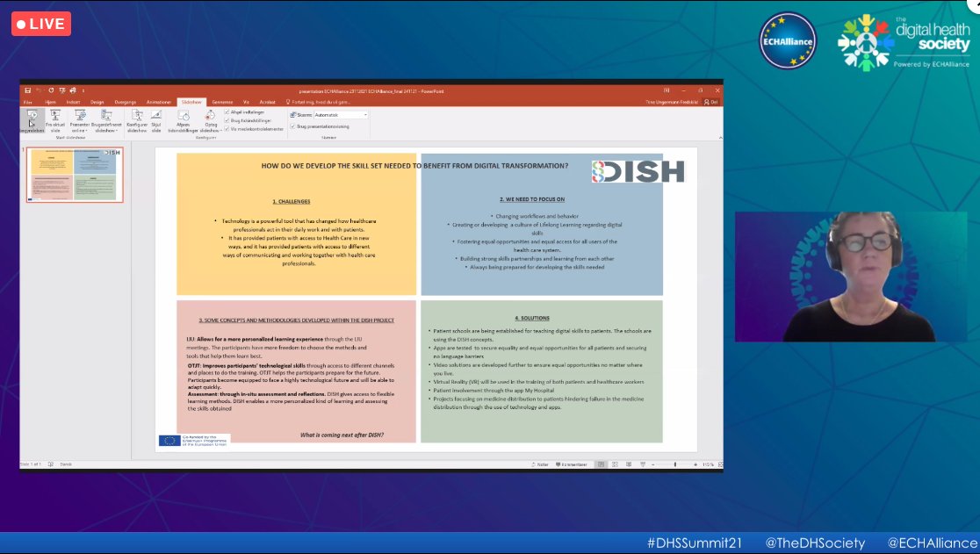Click the slide title text

tap(414, 166)
